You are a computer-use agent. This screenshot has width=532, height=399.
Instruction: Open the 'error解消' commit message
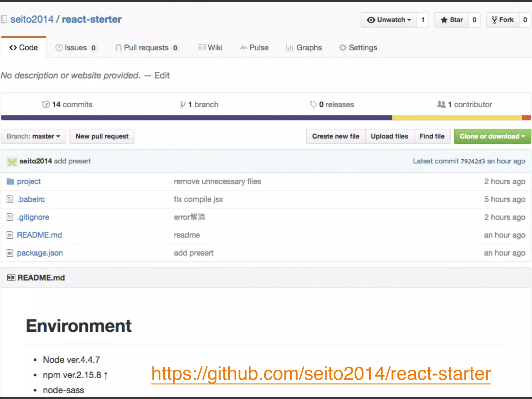pos(189,217)
